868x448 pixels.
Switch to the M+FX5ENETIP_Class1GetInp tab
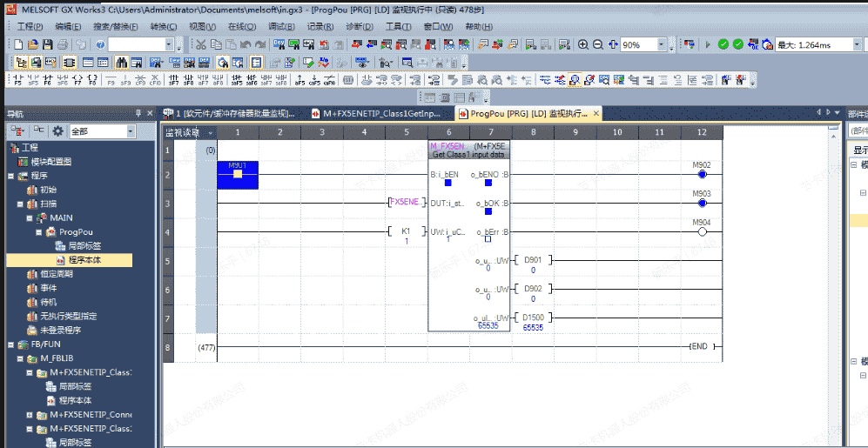[380, 113]
